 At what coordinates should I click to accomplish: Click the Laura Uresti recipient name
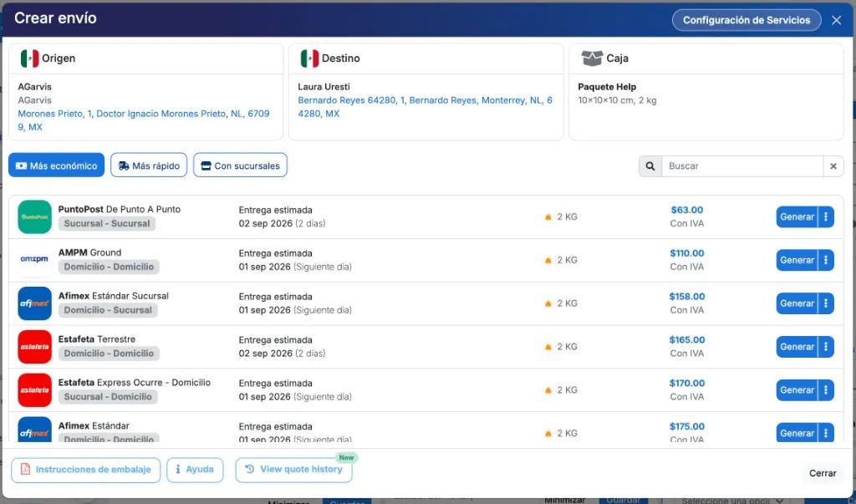[x=324, y=87]
